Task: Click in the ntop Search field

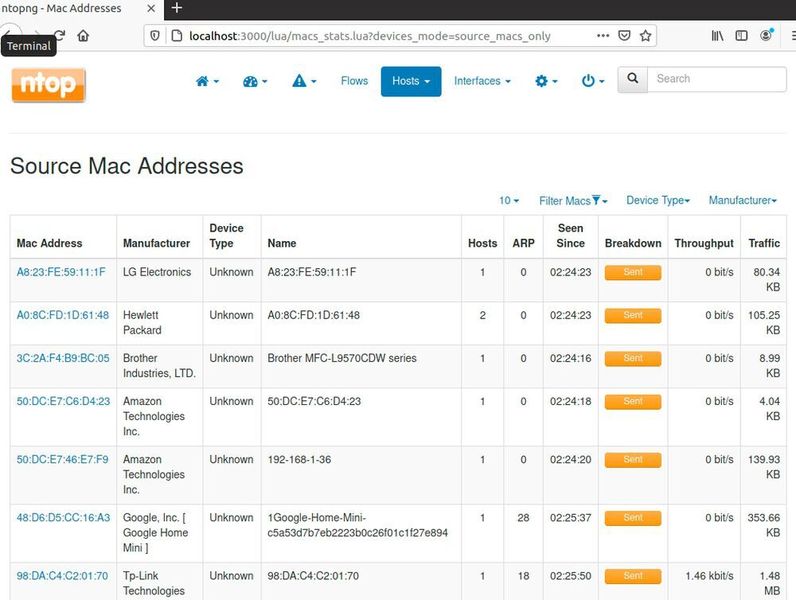Action: (717, 79)
